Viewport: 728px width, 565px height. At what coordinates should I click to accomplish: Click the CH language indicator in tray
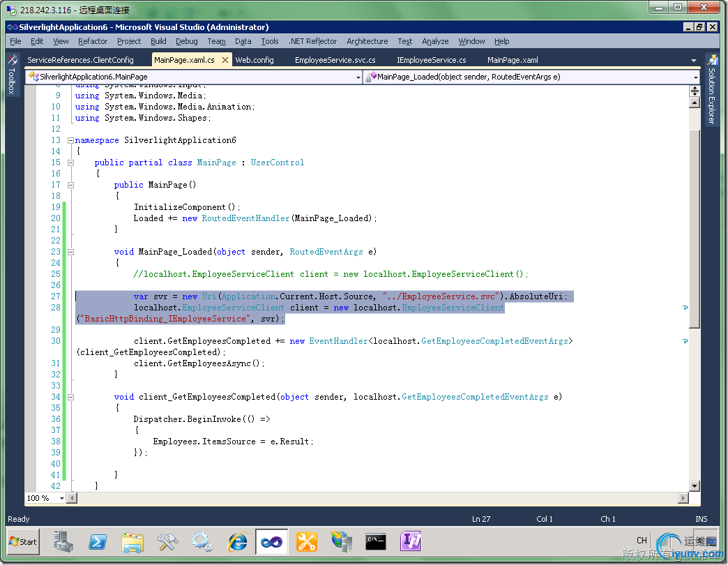[642, 541]
